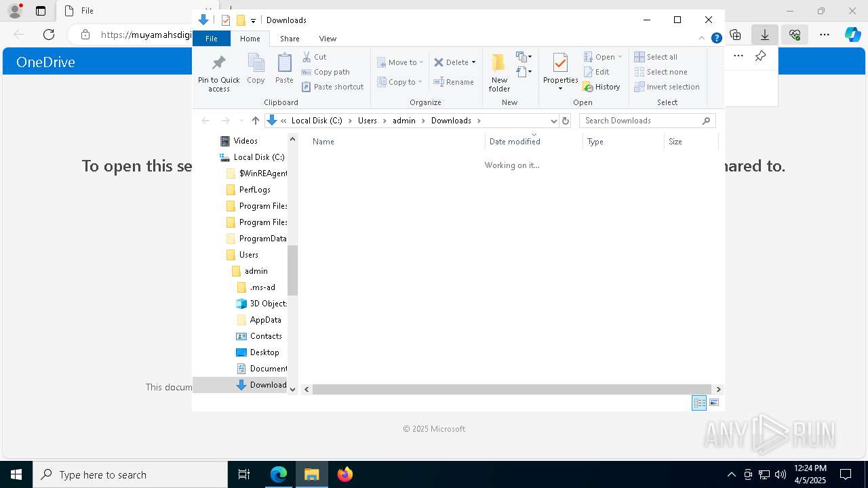Screen dimensions: 868x488
Task: Click horizontal scrollbar in file list
Action: [511, 389]
